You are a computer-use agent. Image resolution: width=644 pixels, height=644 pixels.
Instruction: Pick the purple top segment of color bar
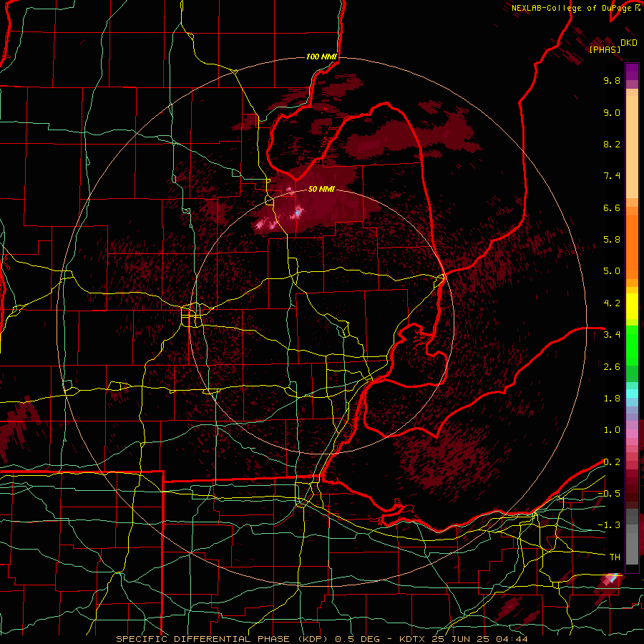(x=632, y=72)
